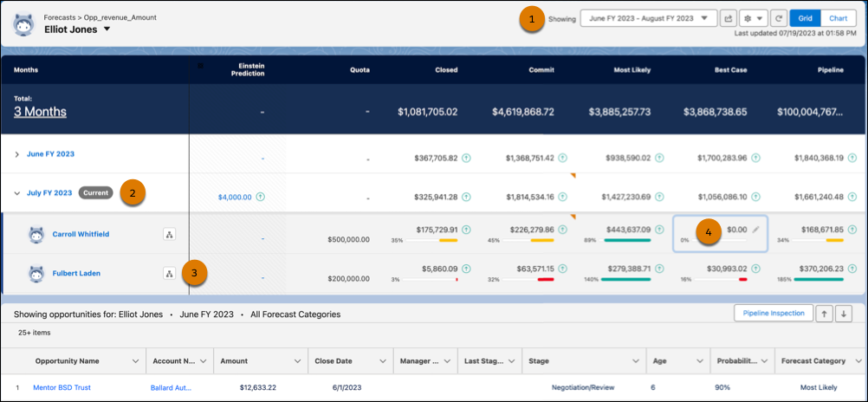Open the Mentor BSD Trust opportunity
This screenshot has height=402, width=868.
[62, 387]
